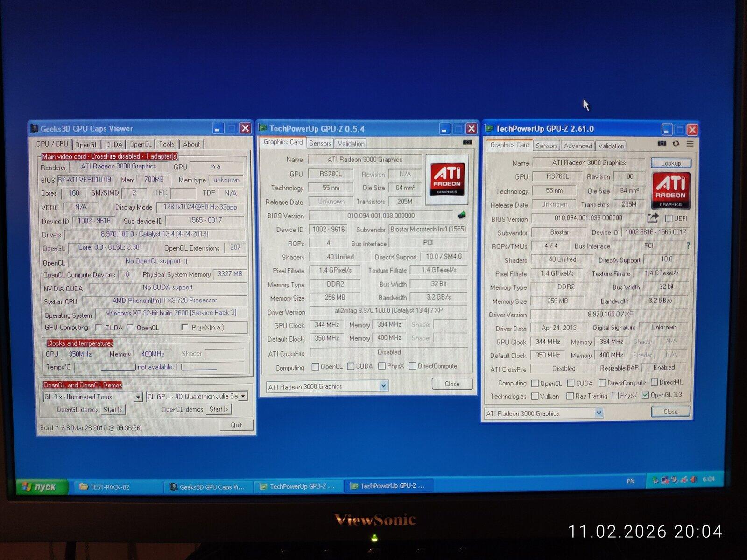This screenshot has width=747, height=560.
Task: Click the Subvendor field 'Biostar Microtech Int'l (1565)'
Action: 428,229
